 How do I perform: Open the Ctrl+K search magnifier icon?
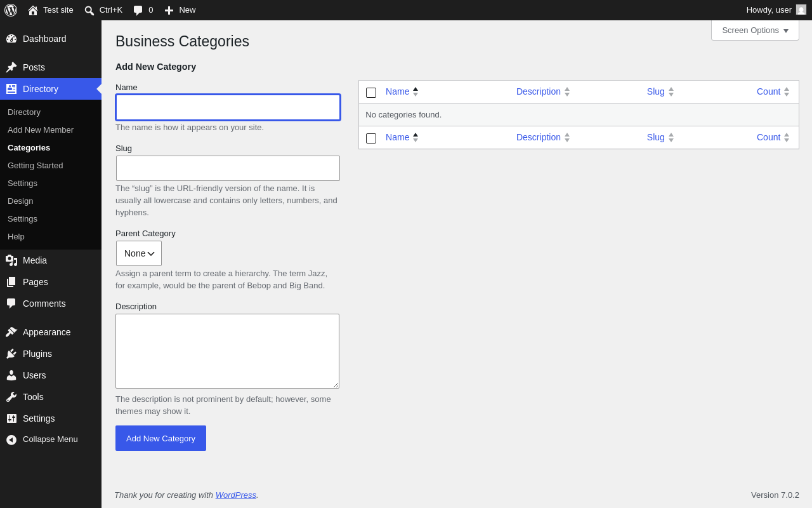[89, 10]
